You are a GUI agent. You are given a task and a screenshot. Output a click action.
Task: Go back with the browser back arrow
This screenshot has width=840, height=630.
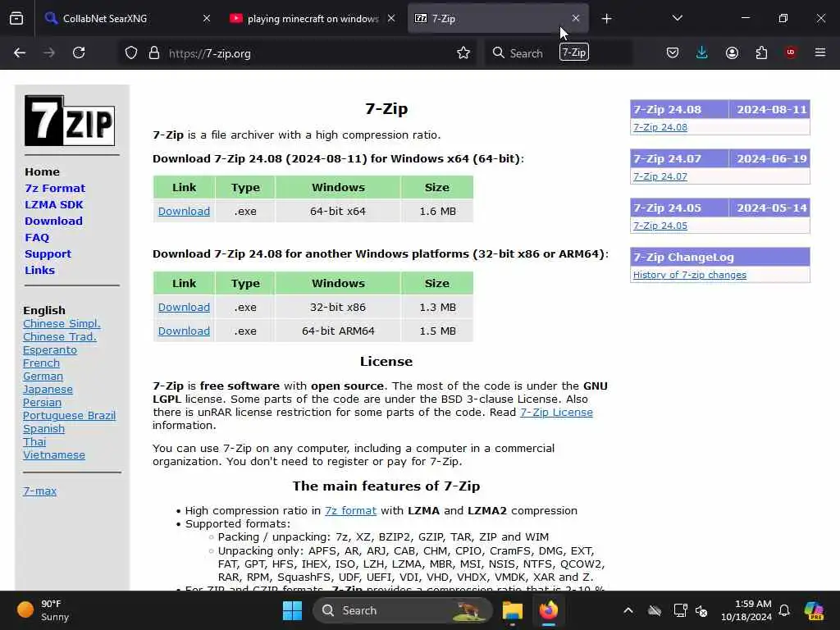(x=20, y=52)
